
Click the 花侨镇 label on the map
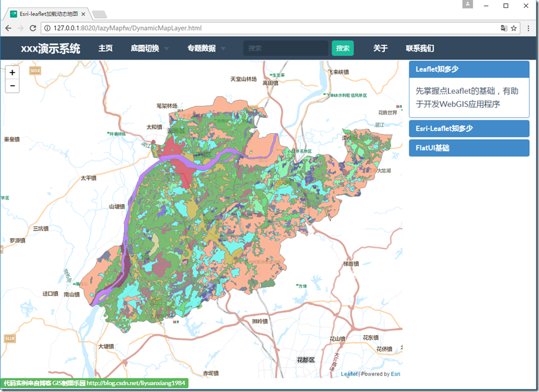384,349
